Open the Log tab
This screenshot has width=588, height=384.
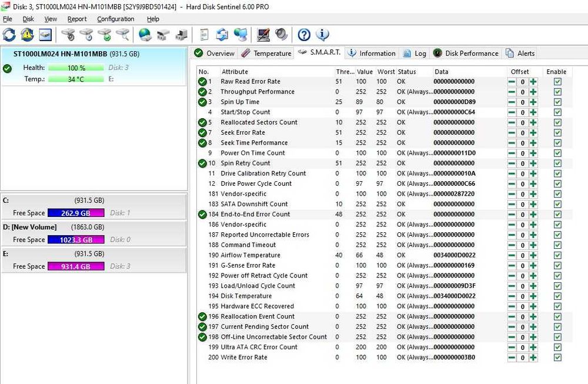pyautogui.click(x=415, y=54)
